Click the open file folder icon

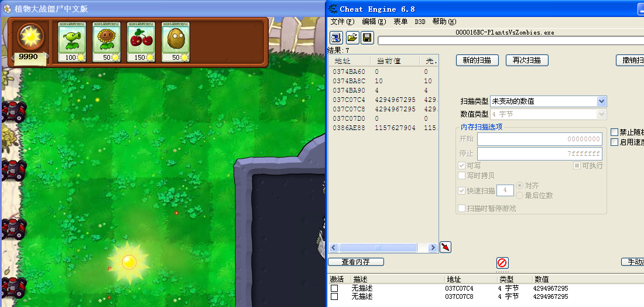point(352,38)
